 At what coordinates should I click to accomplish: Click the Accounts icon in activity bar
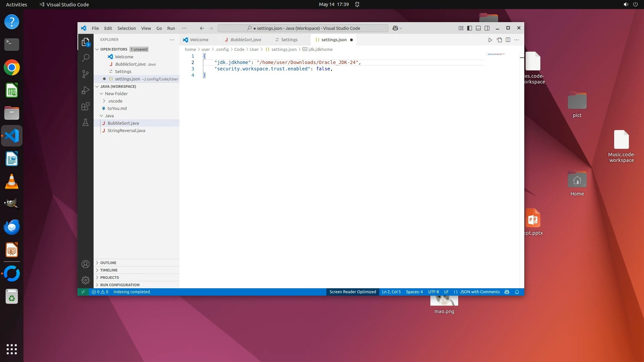tap(86, 264)
